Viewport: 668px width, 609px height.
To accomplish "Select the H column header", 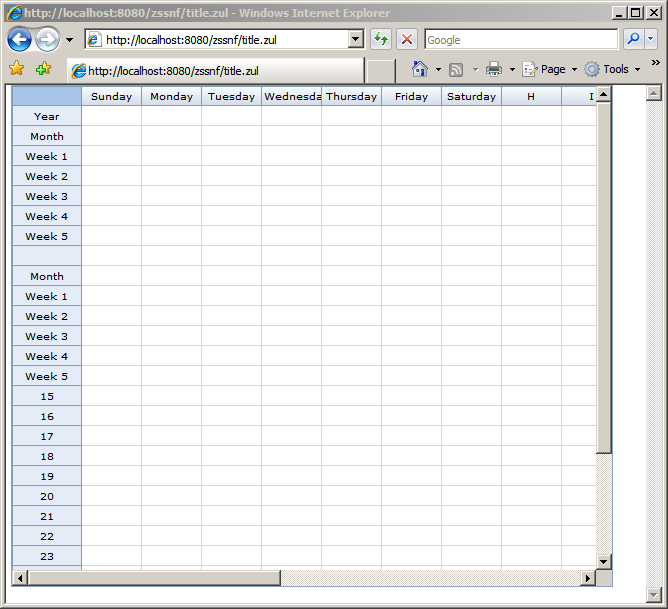I will click(531, 96).
